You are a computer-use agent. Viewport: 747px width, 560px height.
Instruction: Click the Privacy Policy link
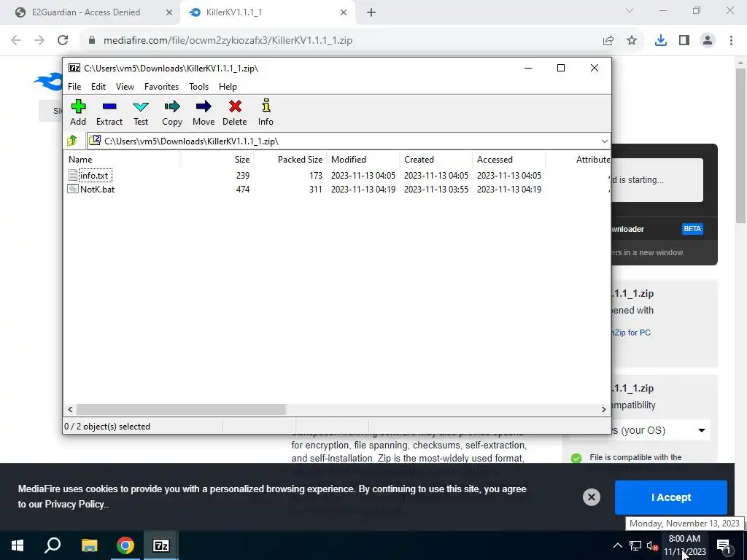[x=74, y=505]
